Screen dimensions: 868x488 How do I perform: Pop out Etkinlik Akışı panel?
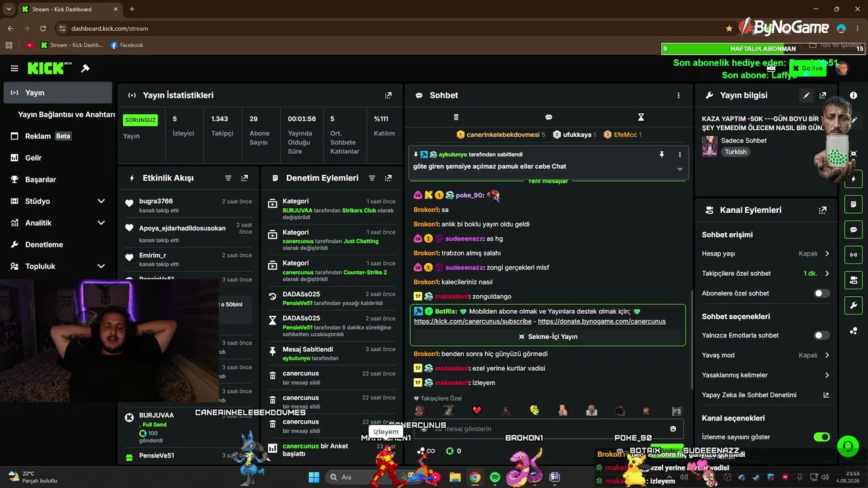[244, 178]
